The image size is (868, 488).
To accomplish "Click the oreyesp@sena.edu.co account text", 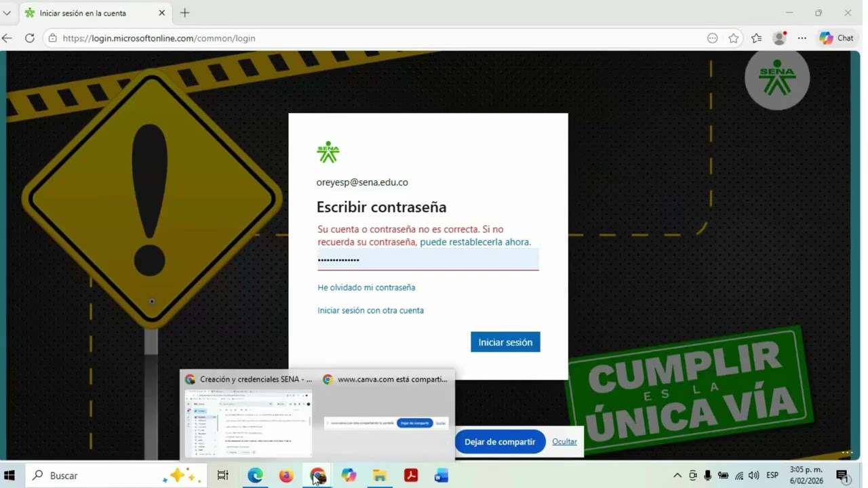I will click(362, 182).
